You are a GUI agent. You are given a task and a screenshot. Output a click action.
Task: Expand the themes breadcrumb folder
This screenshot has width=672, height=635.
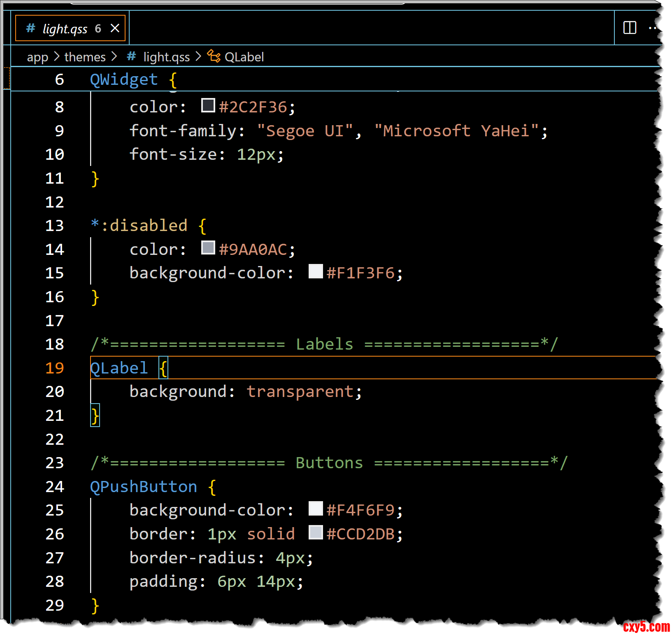[x=85, y=57]
